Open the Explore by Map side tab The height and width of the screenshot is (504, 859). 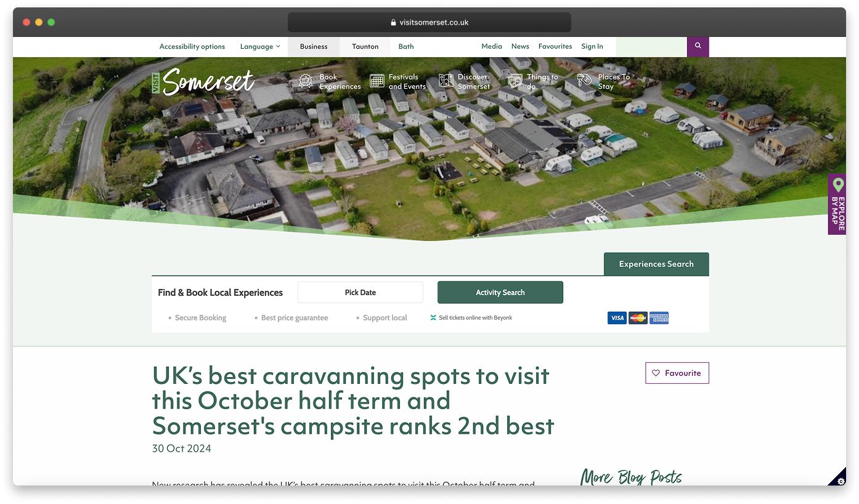coord(837,204)
